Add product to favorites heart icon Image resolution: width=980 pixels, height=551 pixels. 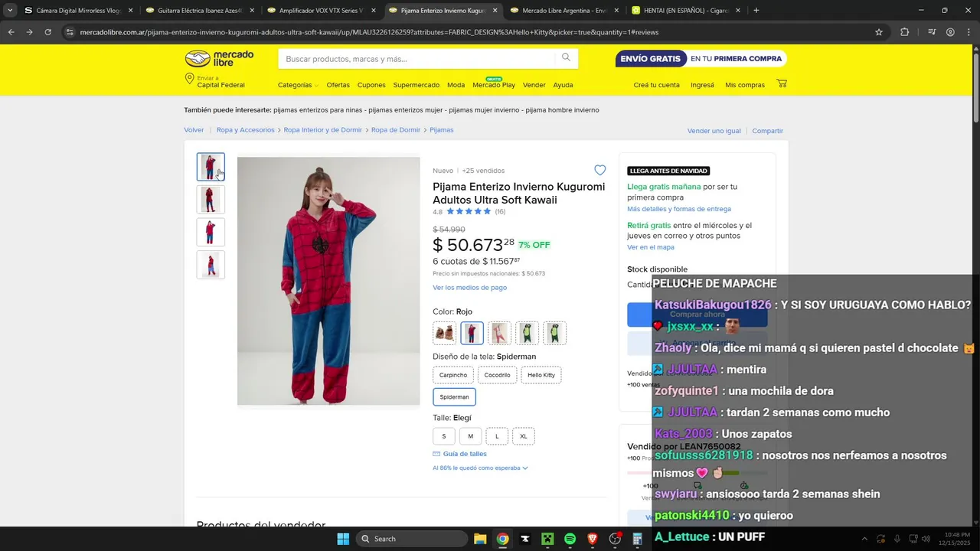pyautogui.click(x=599, y=170)
